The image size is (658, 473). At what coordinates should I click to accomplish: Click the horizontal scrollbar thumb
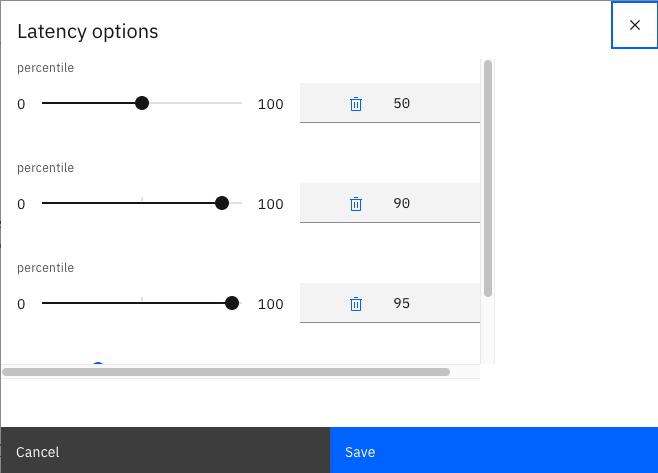pyautogui.click(x=226, y=372)
